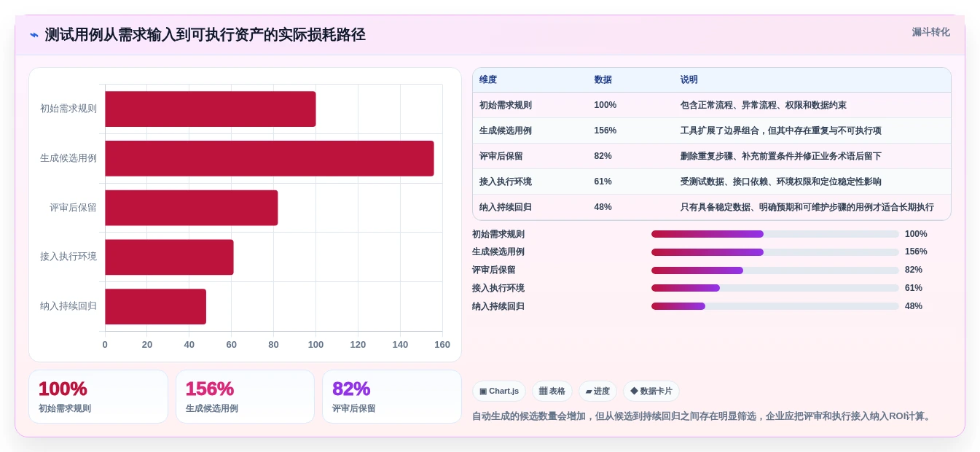Open the 156% 生成候选用例 data card
Screen dimensions: 980x452
tap(245, 397)
